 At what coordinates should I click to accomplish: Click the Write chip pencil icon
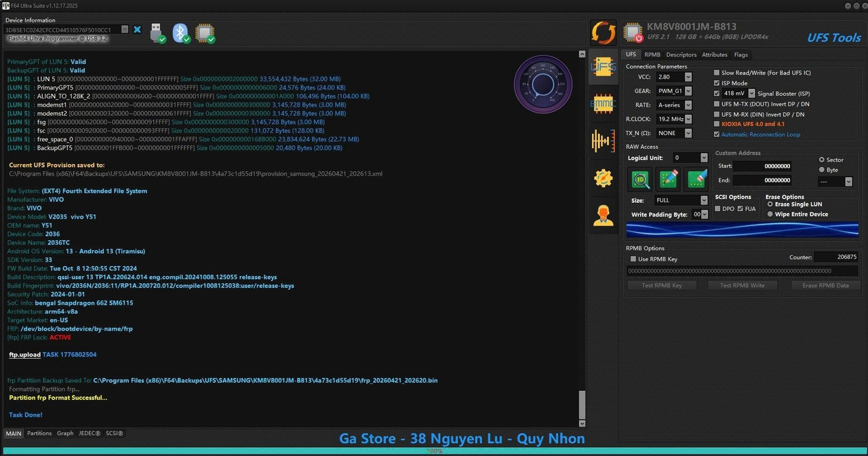[669, 179]
